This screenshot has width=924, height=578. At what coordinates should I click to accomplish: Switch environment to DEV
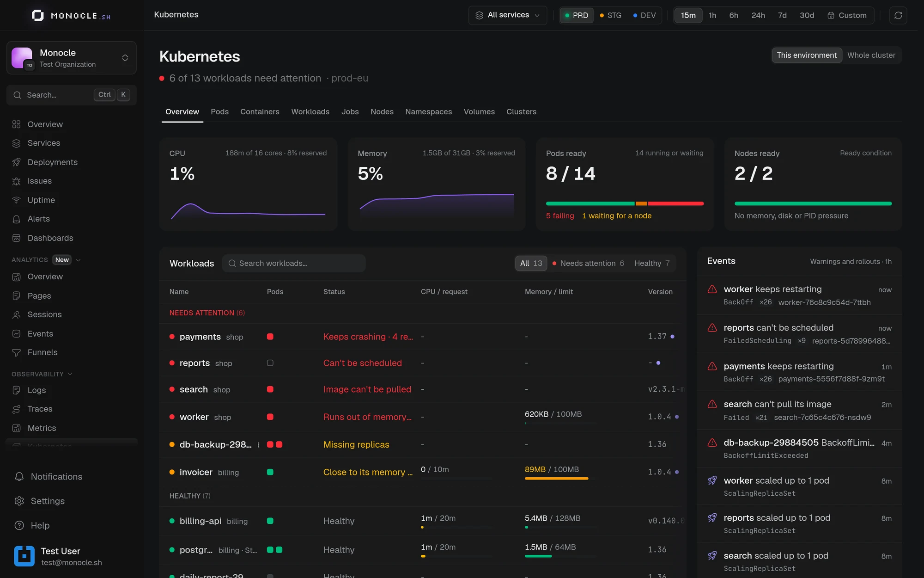[x=644, y=15]
